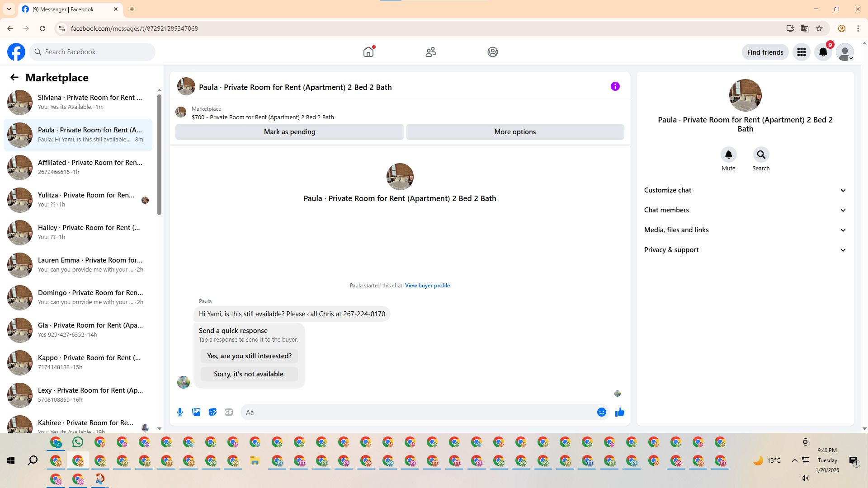Screen dimensions: 868x488
Task: Open the Domingo conversation
Action: (x=78, y=297)
